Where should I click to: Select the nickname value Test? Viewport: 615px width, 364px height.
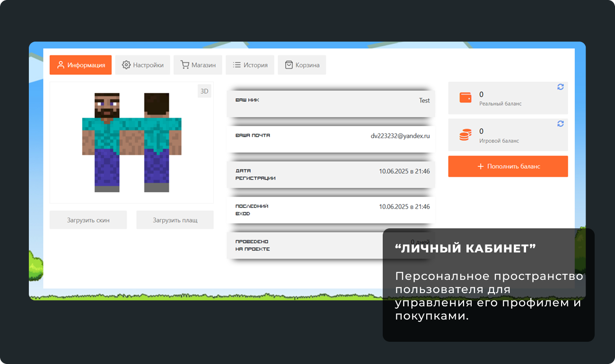click(424, 100)
